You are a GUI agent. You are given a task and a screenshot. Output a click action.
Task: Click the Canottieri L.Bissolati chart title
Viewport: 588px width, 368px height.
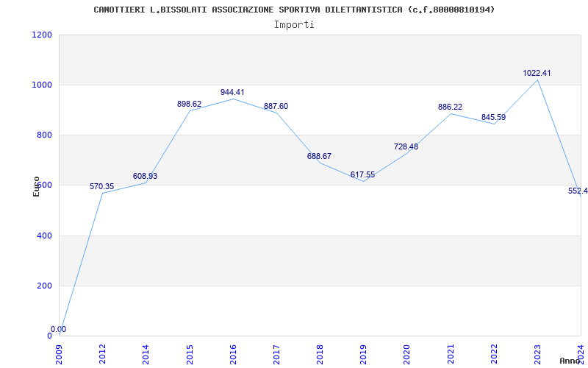point(294,10)
